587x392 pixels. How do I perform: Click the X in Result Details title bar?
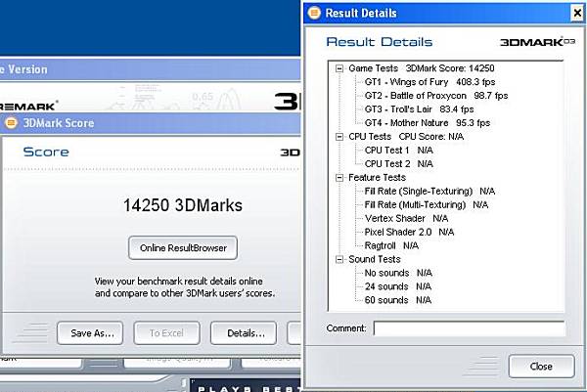pos(577,13)
